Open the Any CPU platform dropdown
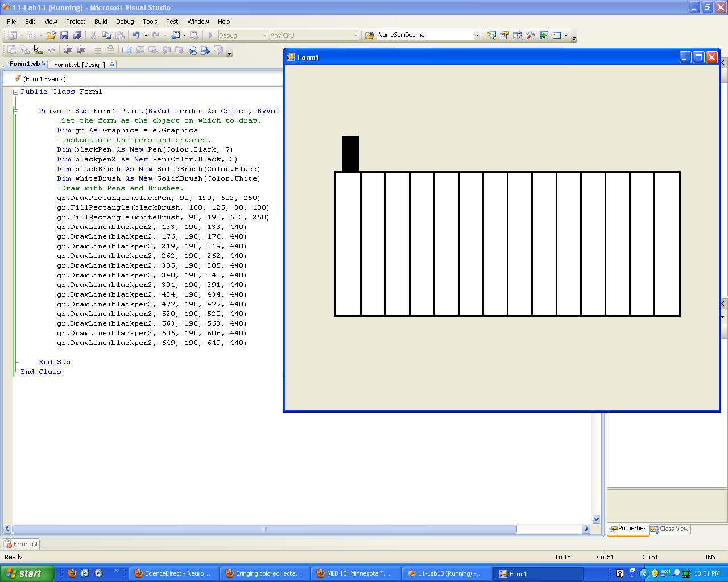Viewport: 728px width, 582px height. click(x=355, y=35)
